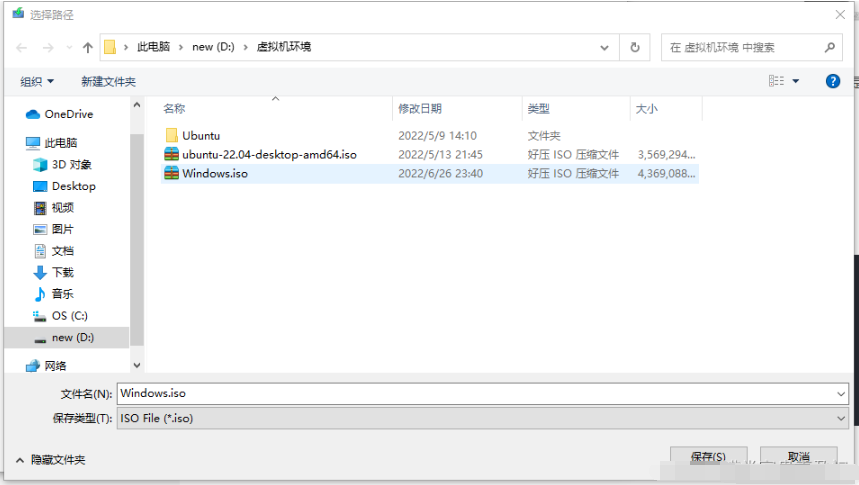Open 文档 folder in sidebar
The width and height of the screenshot is (859, 485).
54,251
